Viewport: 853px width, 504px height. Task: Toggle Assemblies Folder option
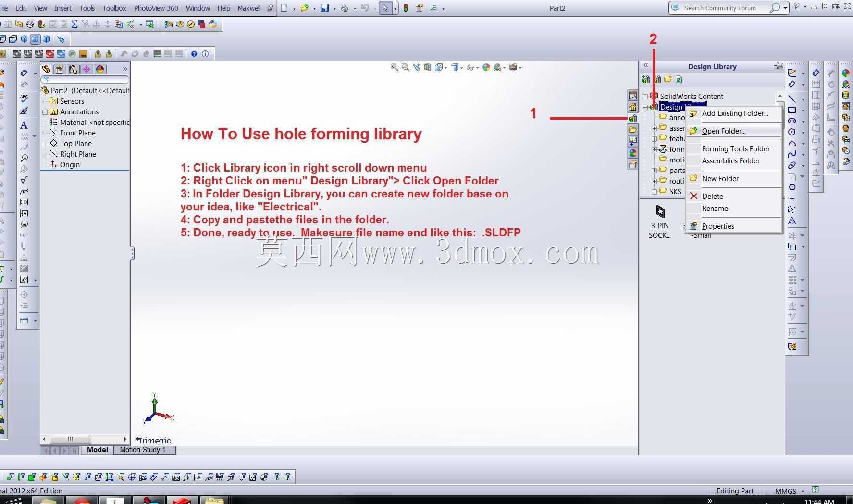pyautogui.click(x=734, y=160)
